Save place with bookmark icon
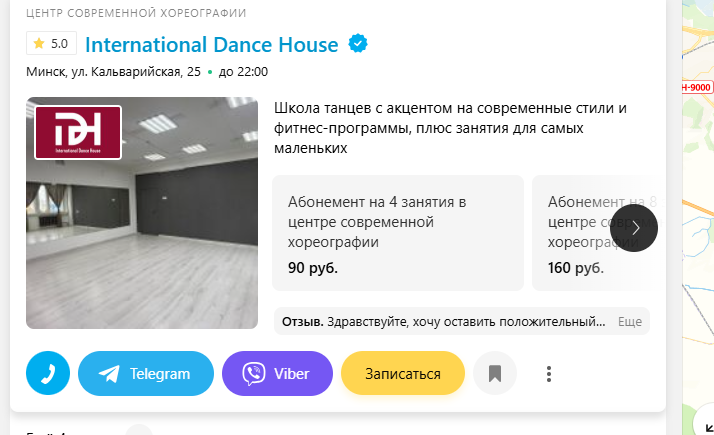The width and height of the screenshot is (714, 435). pyautogui.click(x=495, y=373)
